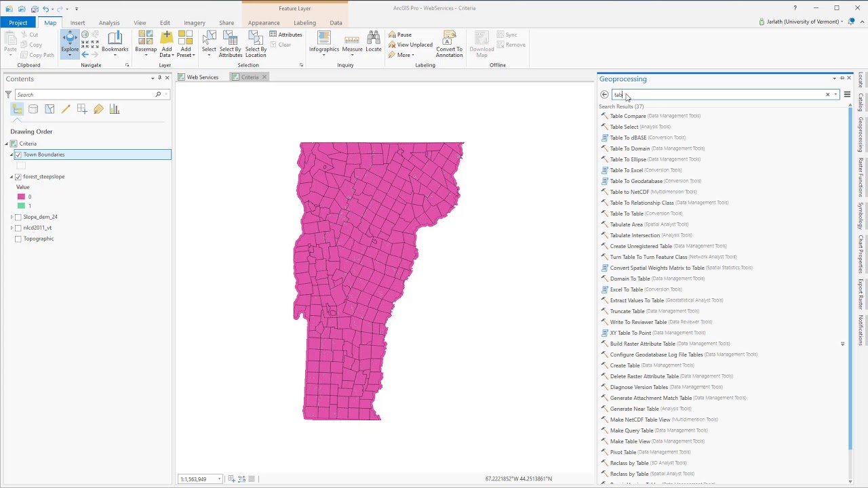This screenshot has height=488, width=868.
Task: Open the Attributes pane button
Action: click(285, 35)
